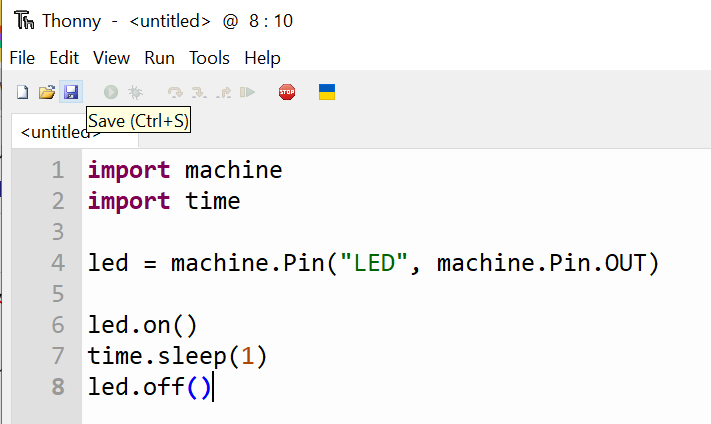Screen dimensions: 711x424
Task: Start debugging with the bug icon
Action: [135, 93]
